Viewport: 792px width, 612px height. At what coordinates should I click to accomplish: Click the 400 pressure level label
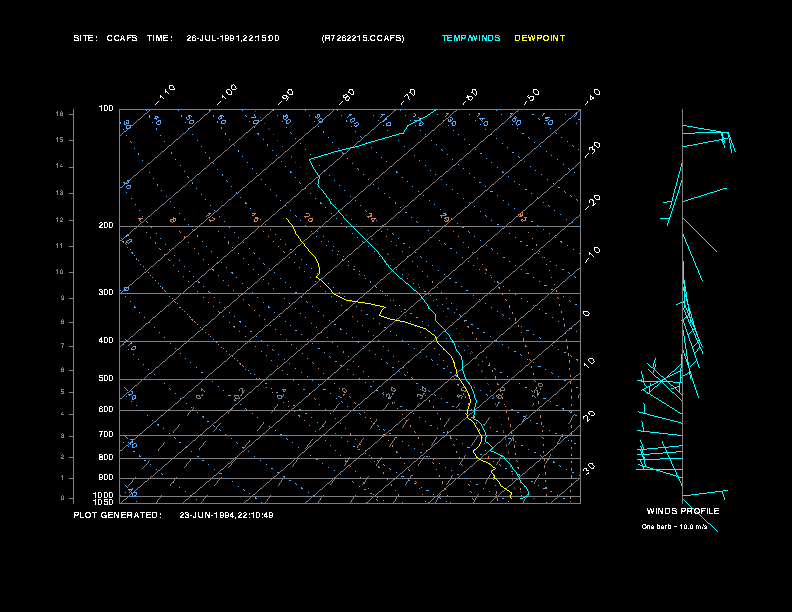[106, 340]
